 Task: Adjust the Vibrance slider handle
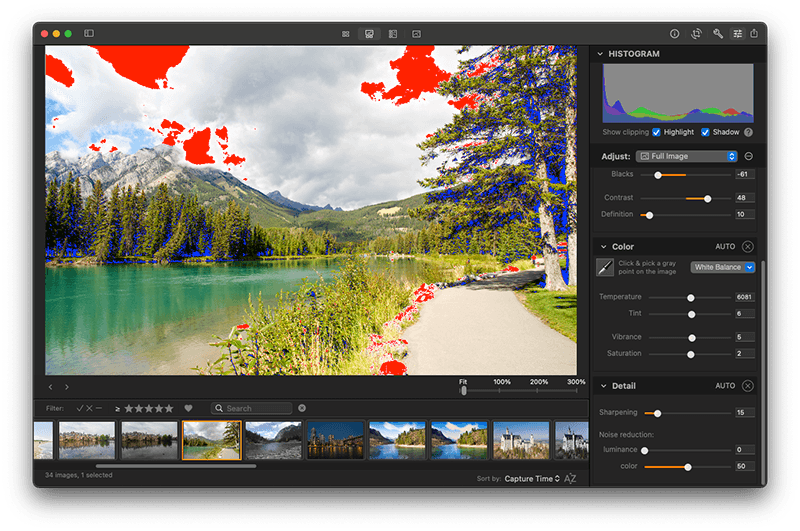(692, 338)
